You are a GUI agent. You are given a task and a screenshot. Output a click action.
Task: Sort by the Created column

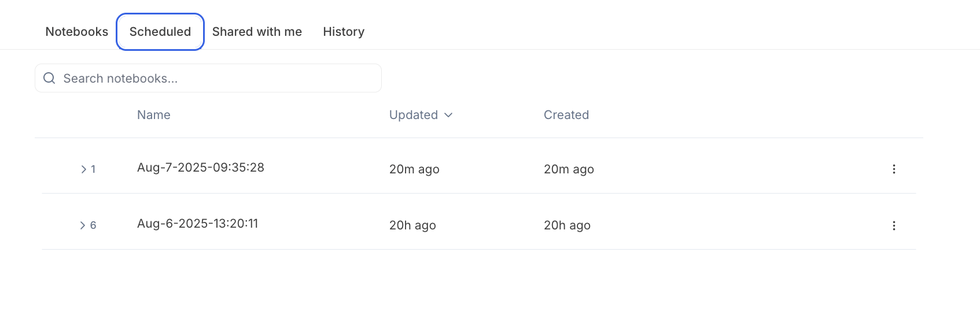click(566, 115)
